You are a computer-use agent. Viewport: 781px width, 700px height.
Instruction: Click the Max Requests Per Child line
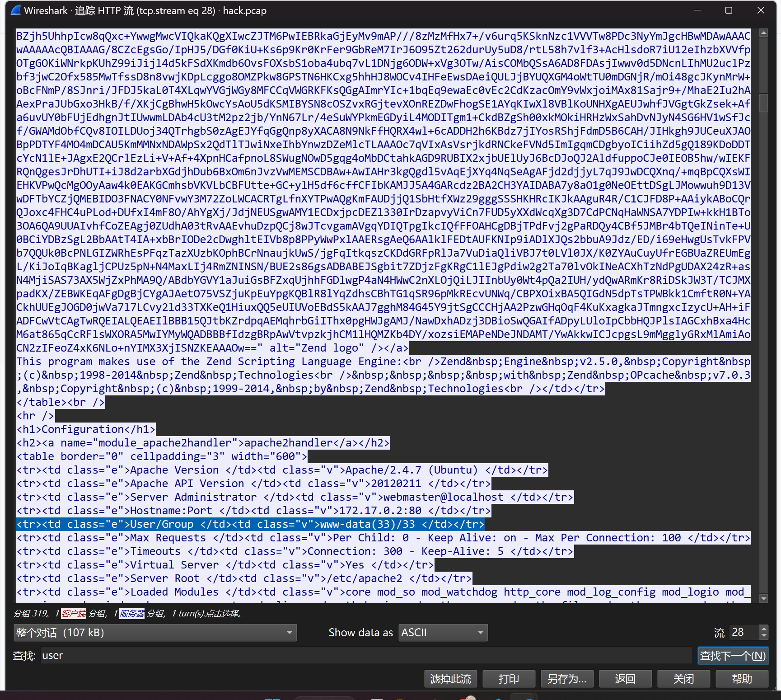tap(383, 538)
